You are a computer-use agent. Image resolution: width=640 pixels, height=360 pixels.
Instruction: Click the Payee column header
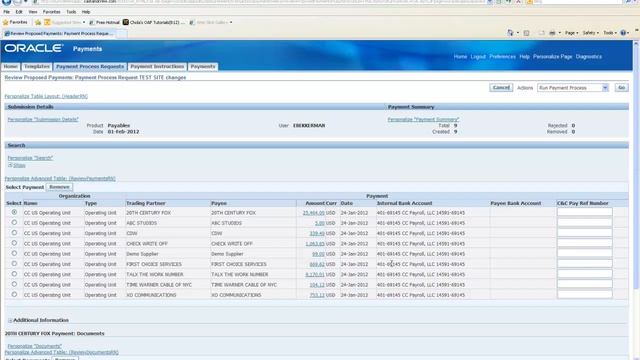click(x=219, y=203)
